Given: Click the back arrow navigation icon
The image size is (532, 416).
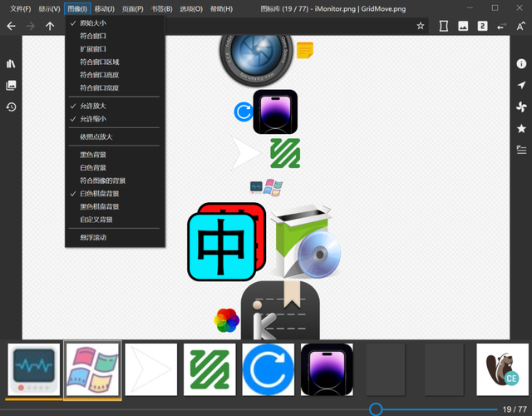Looking at the screenshot, I should click(x=11, y=26).
